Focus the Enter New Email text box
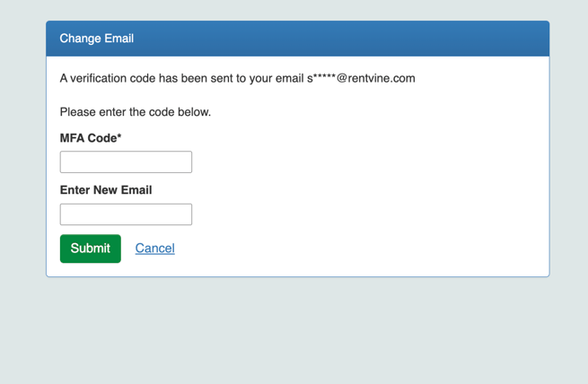 click(x=126, y=214)
